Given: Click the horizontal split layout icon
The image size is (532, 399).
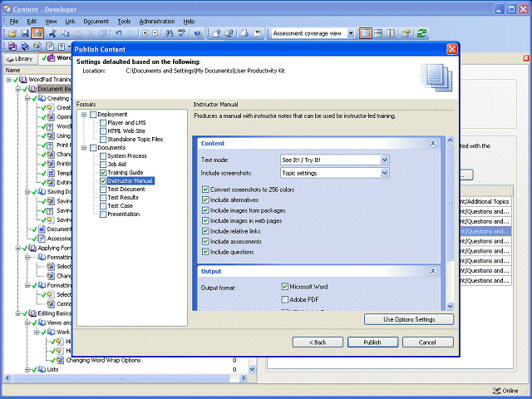Looking at the screenshot, I should pos(378,33).
